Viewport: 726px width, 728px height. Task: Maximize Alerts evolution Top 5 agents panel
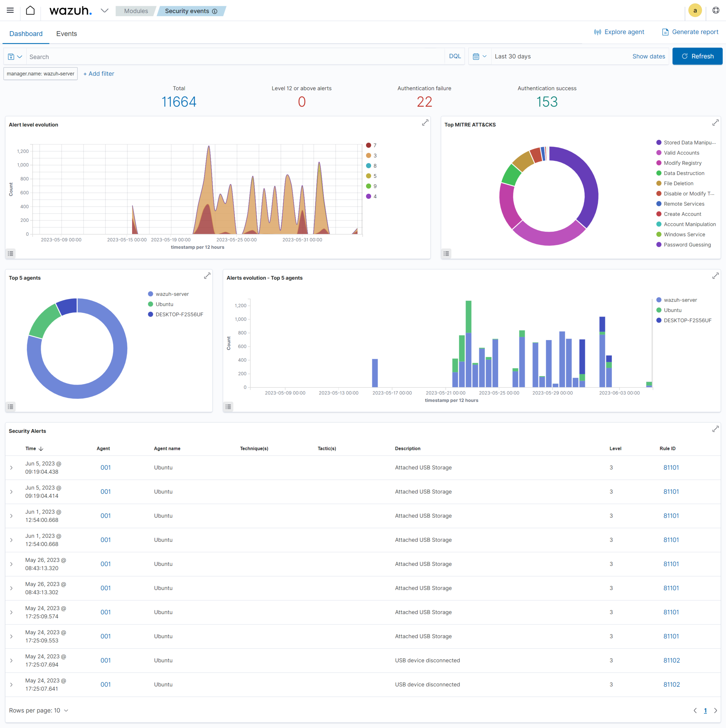pyautogui.click(x=715, y=276)
